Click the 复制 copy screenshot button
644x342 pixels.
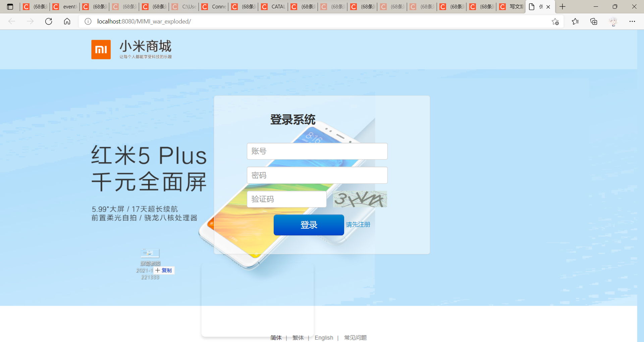(x=165, y=270)
